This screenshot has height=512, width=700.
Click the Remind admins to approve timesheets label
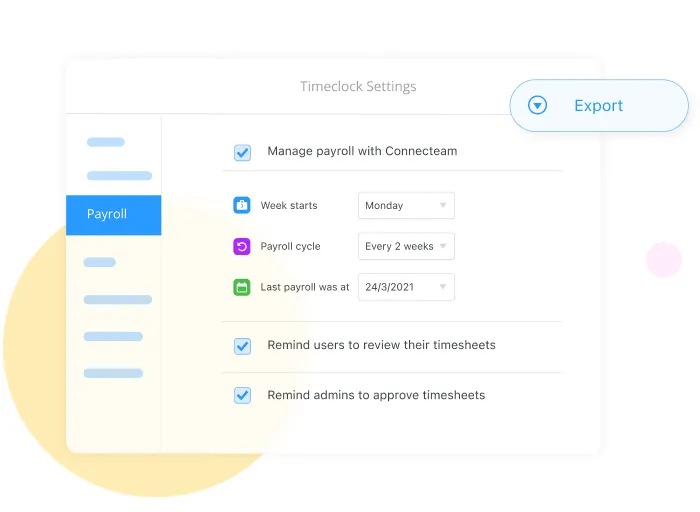click(376, 395)
